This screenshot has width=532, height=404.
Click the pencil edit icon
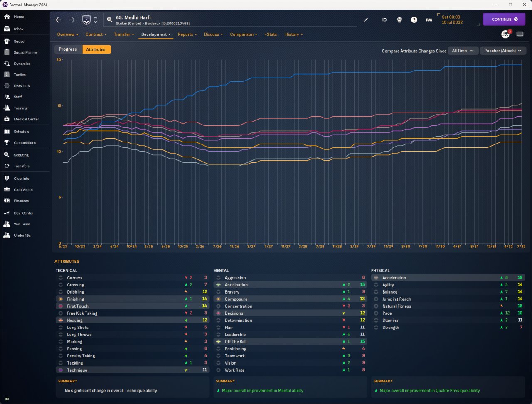click(x=366, y=20)
